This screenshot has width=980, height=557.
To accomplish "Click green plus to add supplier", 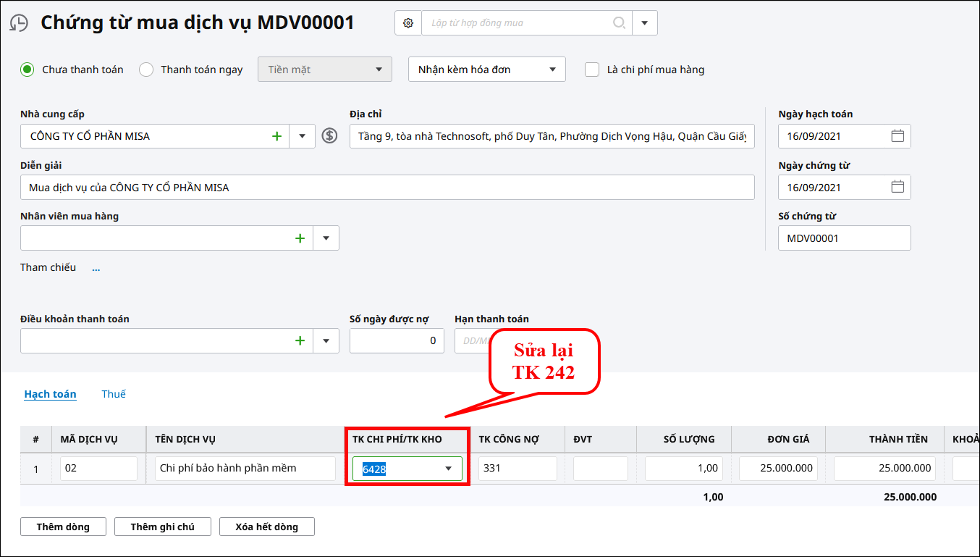I will [x=276, y=136].
